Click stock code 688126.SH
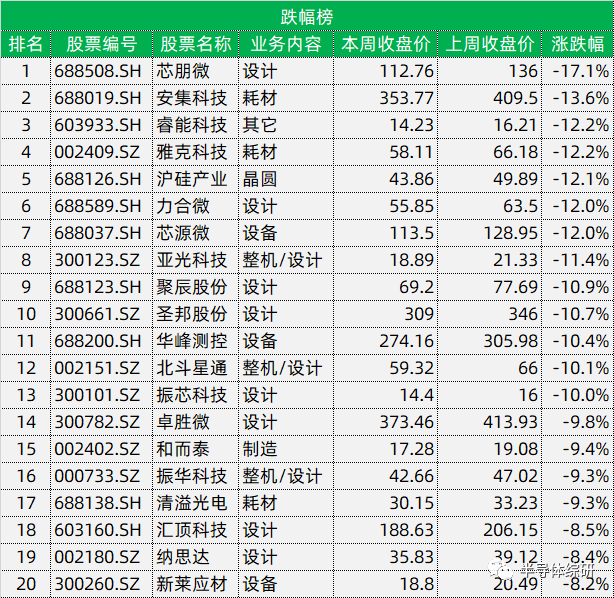Screen dimensions: 614x598 (x=98, y=179)
